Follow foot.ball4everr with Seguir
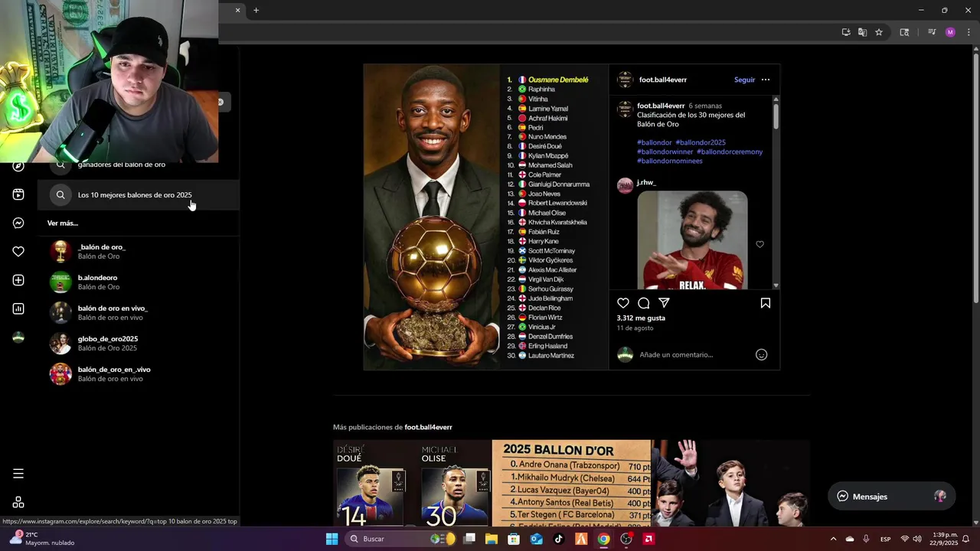The image size is (980, 551). click(x=744, y=80)
